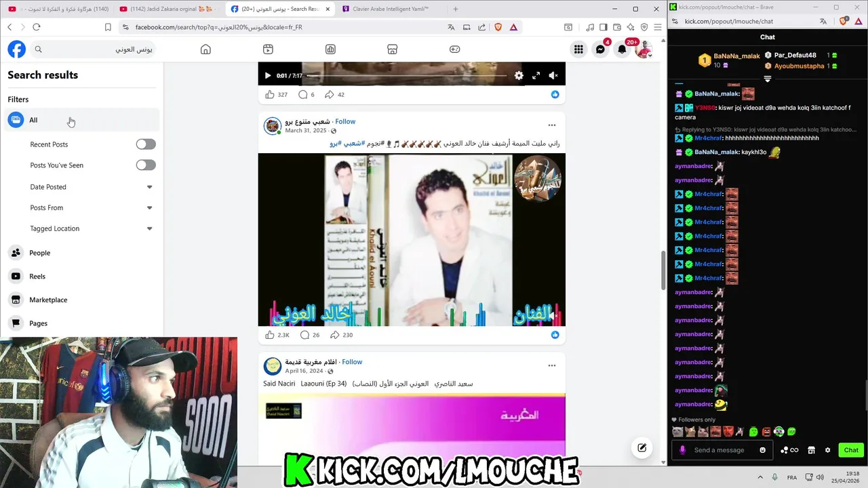Unmute the Facebook video
This screenshot has width=868, height=488.
(553, 76)
